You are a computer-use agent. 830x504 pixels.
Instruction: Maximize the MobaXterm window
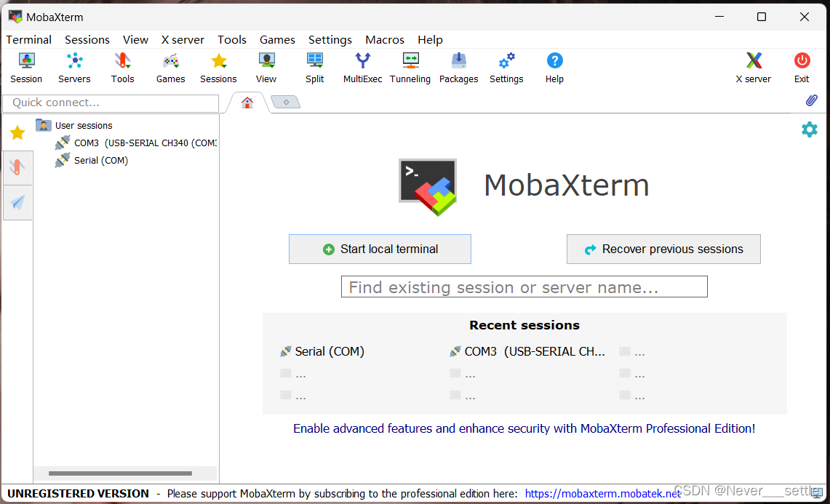pos(761,17)
